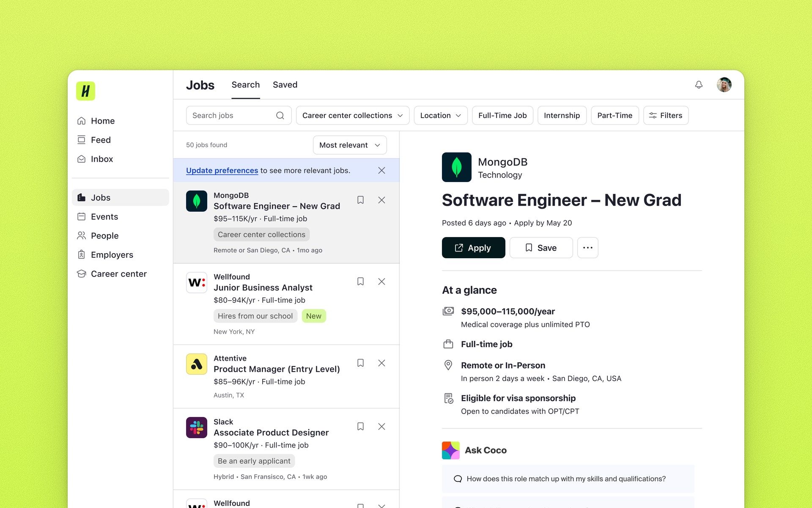
Task: Toggle the Full-Time Job filter
Action: point(502,116)
